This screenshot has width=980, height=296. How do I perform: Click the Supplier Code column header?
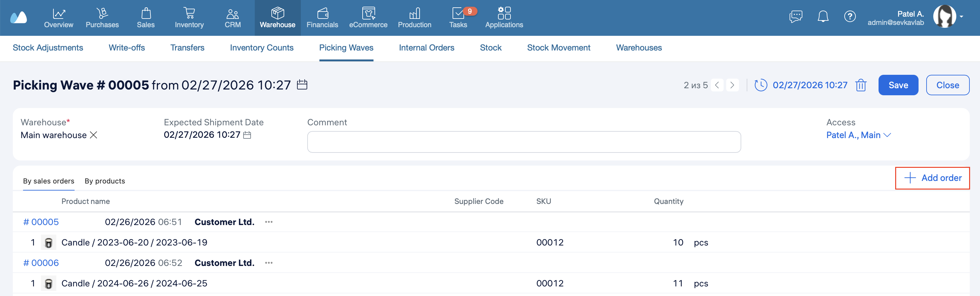(x=478, y=201)
